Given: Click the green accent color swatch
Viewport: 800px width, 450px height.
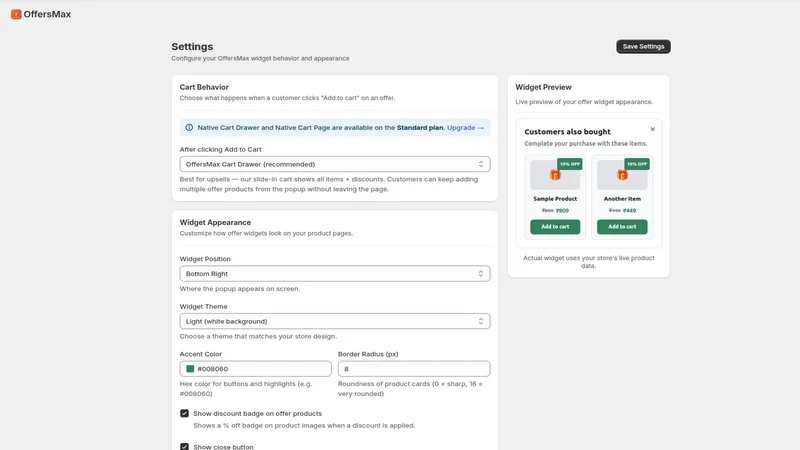Looking at the screenshot, I should coord(190,369).
